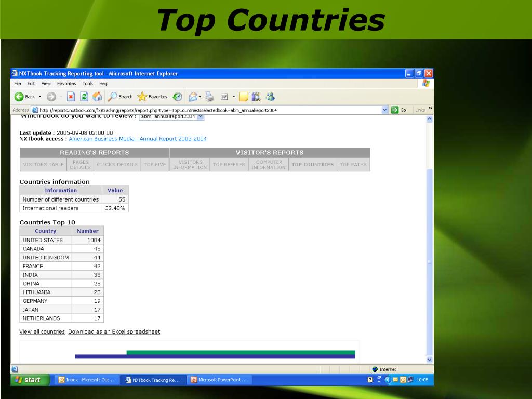Viewport: 532px width, 399px height.
Task: Click the International readers 32.48% value
Action: click(x=115, y=208)
